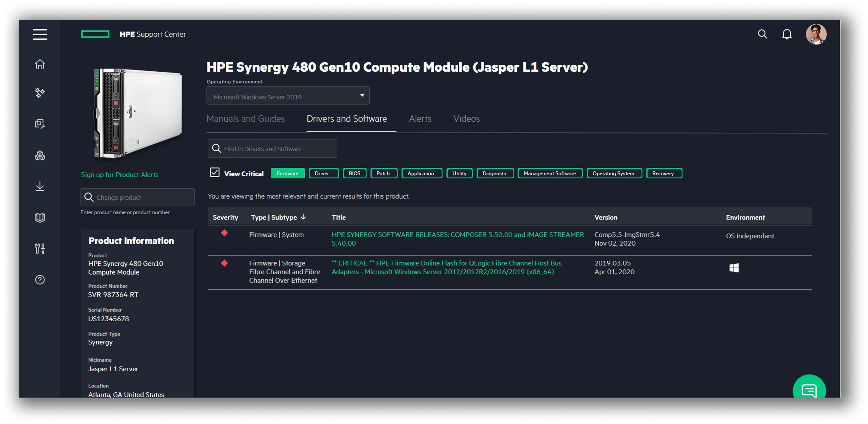Sort by Type Subtype arrow
Screen dimensions: 868x424
303,217
